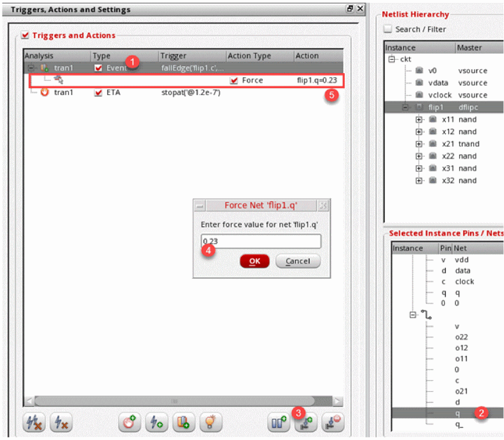Collapse the ckt root node
The image size is (504, 440).
coord(391,59)
